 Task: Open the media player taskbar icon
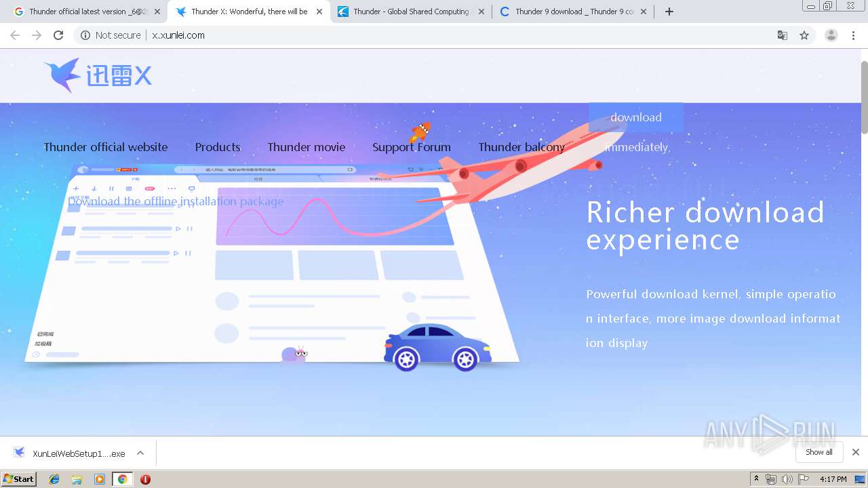click(100, 479)
